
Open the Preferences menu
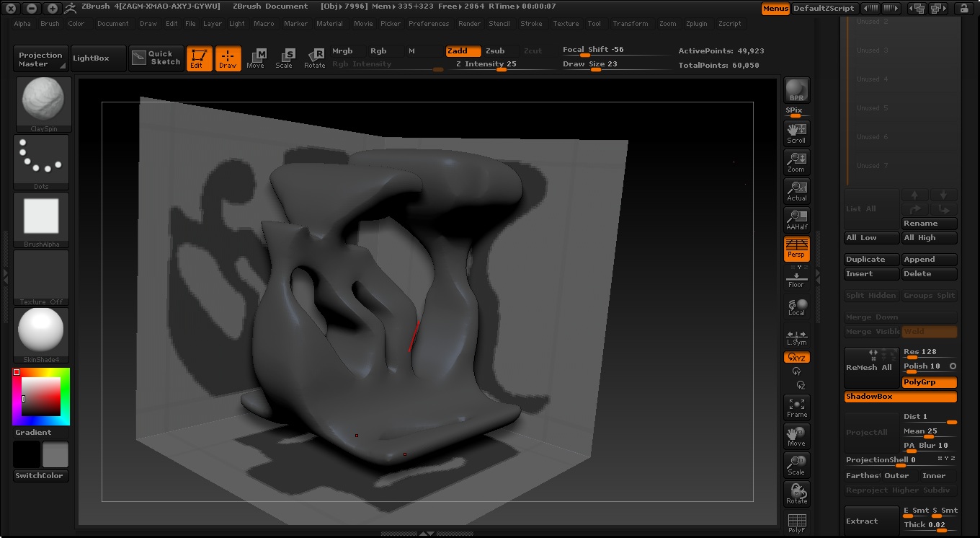428,24
